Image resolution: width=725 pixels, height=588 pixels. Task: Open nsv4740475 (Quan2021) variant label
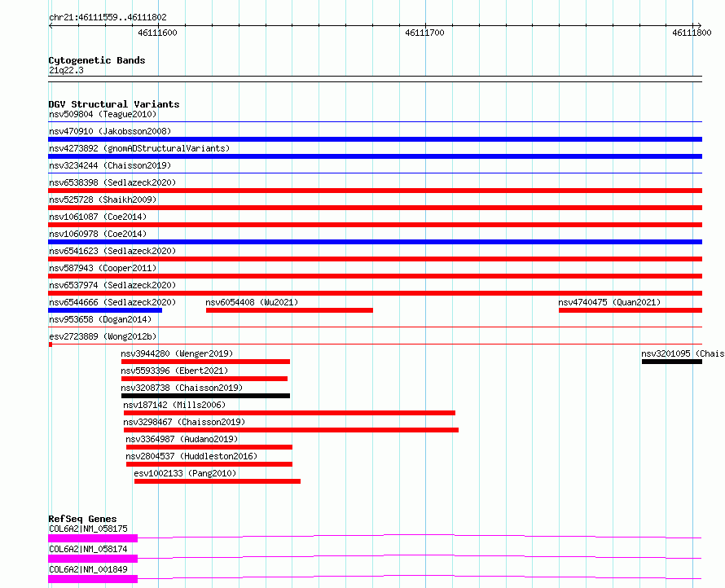609,302
